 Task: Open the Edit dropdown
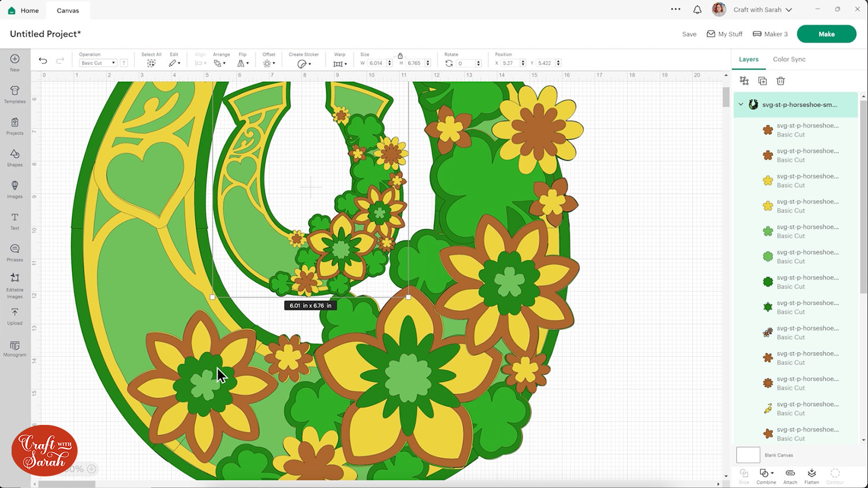pyautogui.click(x=174, y=63)
